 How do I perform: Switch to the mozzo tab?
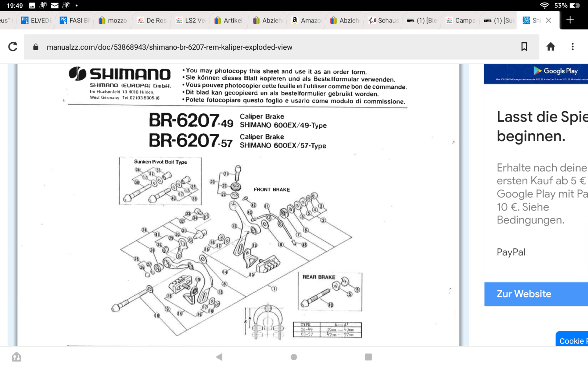tap(113, 20)
